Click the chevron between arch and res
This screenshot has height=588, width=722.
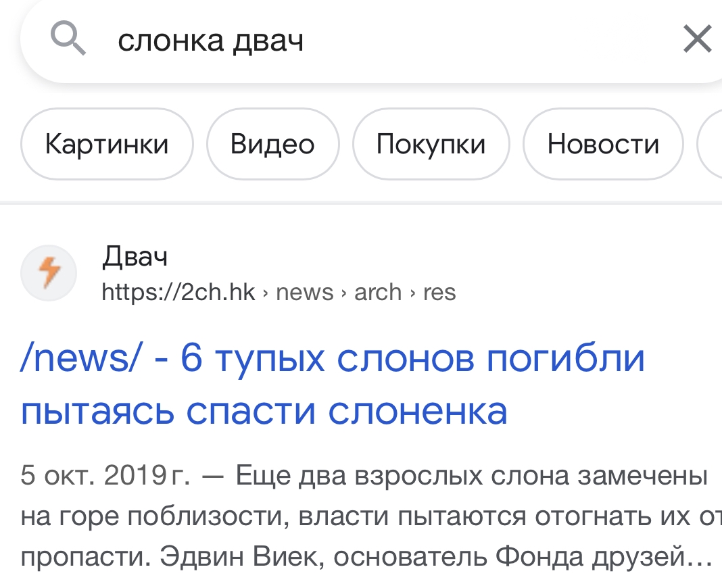coord(412,293)
